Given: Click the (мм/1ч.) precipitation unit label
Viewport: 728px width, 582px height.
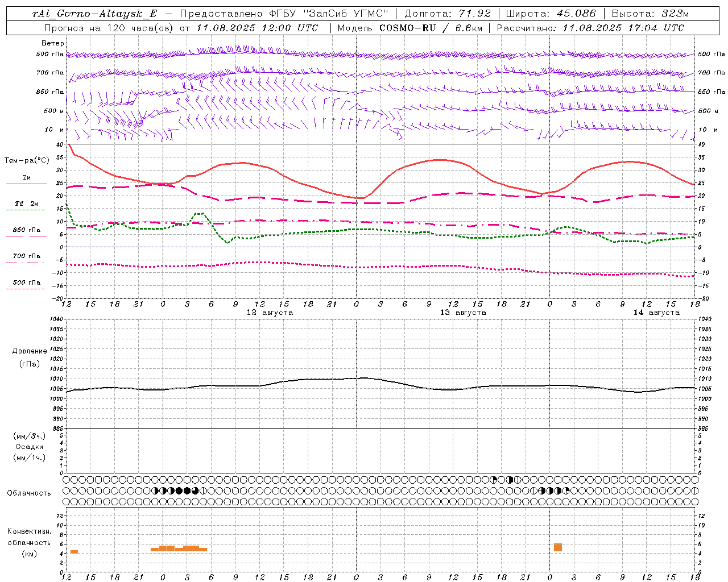Looking at the screenshot, I should tap(30, 458).
